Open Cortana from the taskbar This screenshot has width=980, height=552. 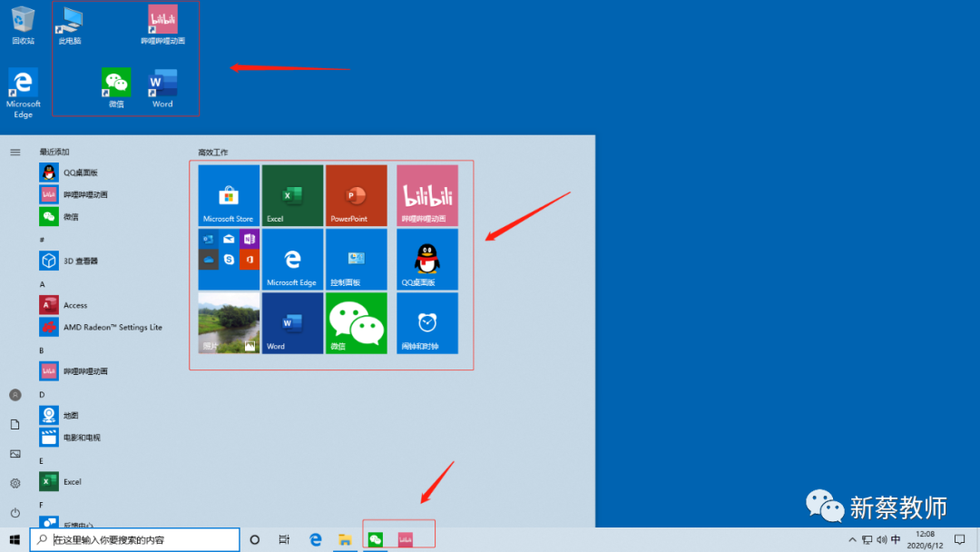click(254, 539)
